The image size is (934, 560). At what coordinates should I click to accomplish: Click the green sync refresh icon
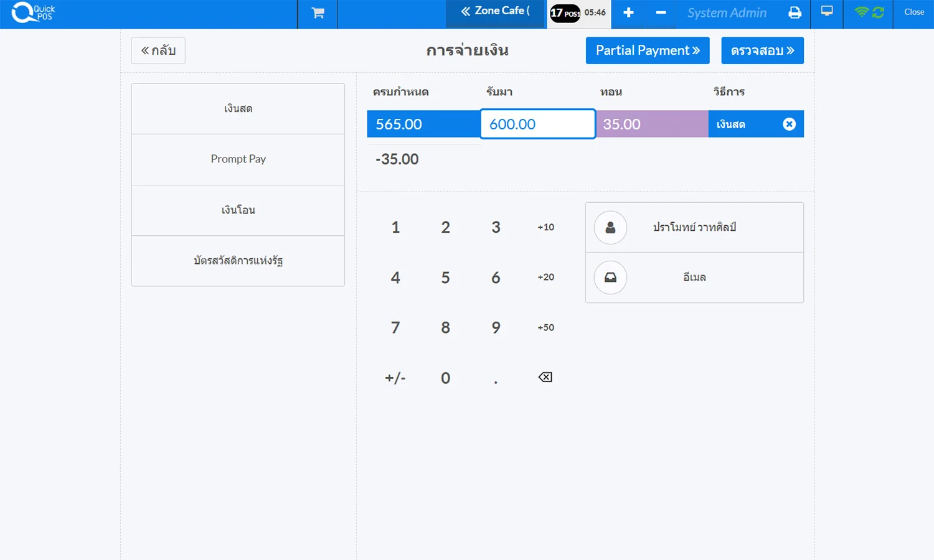879,12
